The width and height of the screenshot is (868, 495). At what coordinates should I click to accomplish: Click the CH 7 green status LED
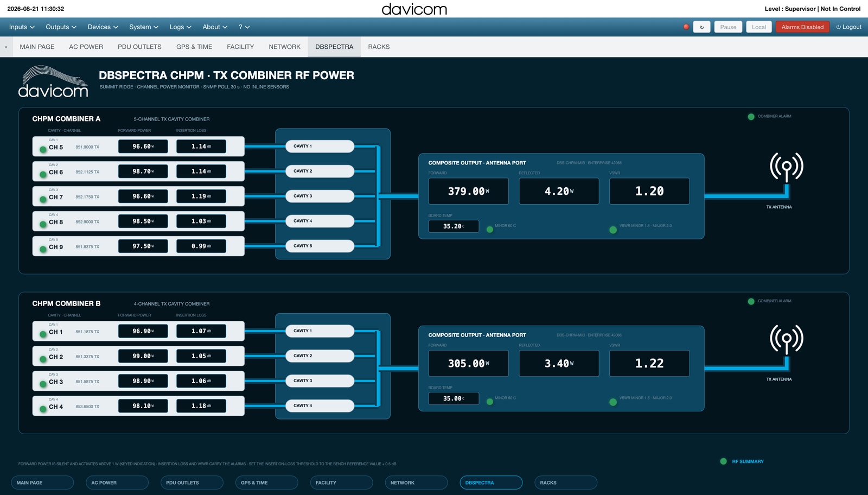[43, 200]
